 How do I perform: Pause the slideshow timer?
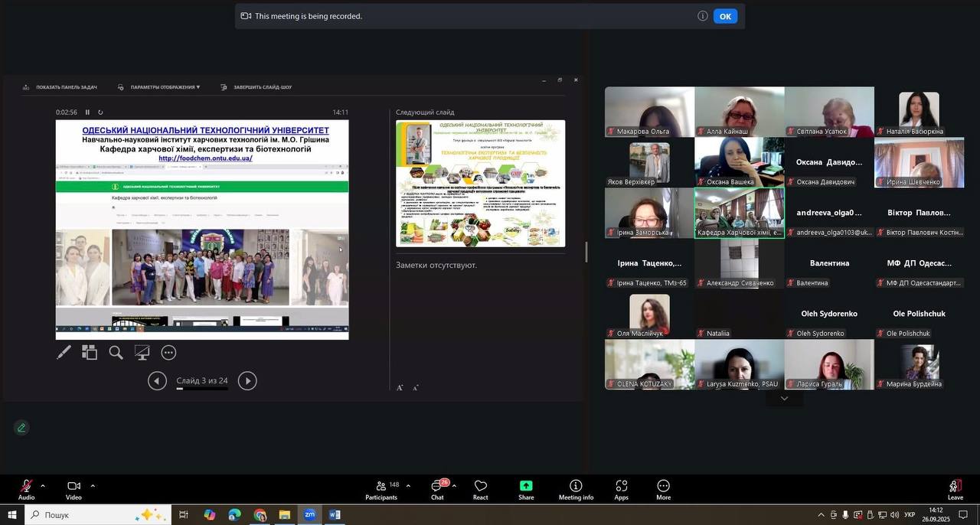pos(87,112)
